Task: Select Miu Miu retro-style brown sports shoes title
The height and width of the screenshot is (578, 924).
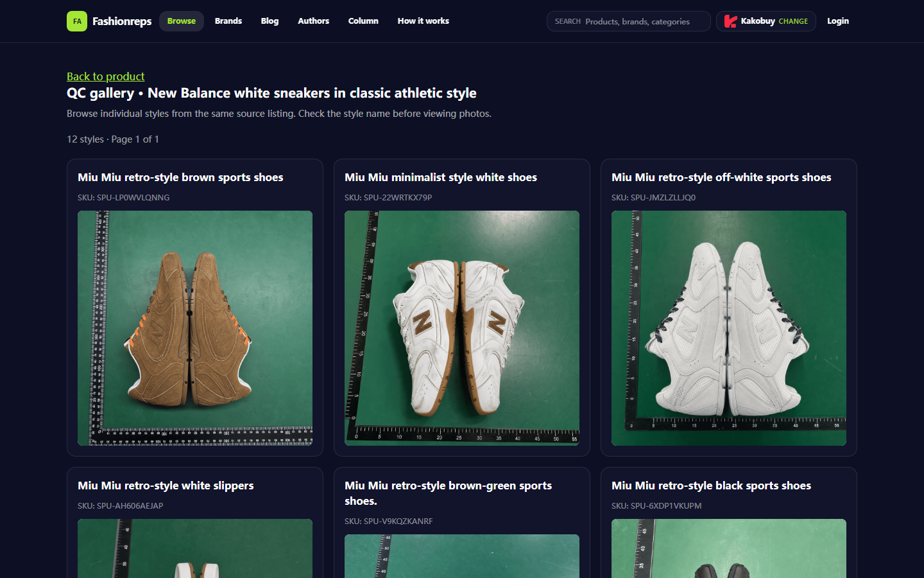Action: tap(180, 177)
